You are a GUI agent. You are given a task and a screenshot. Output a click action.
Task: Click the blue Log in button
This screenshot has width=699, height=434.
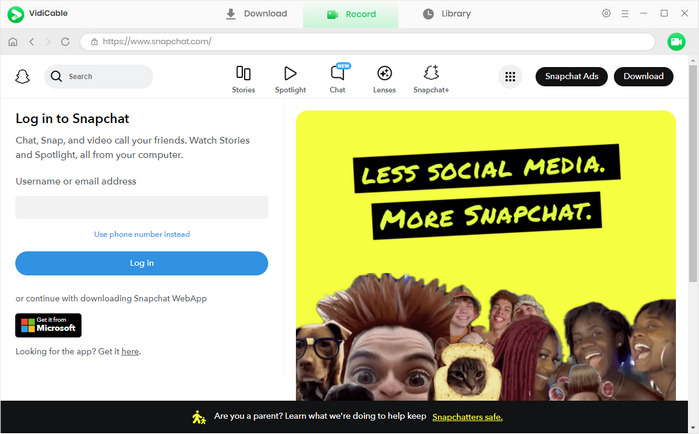142,263
